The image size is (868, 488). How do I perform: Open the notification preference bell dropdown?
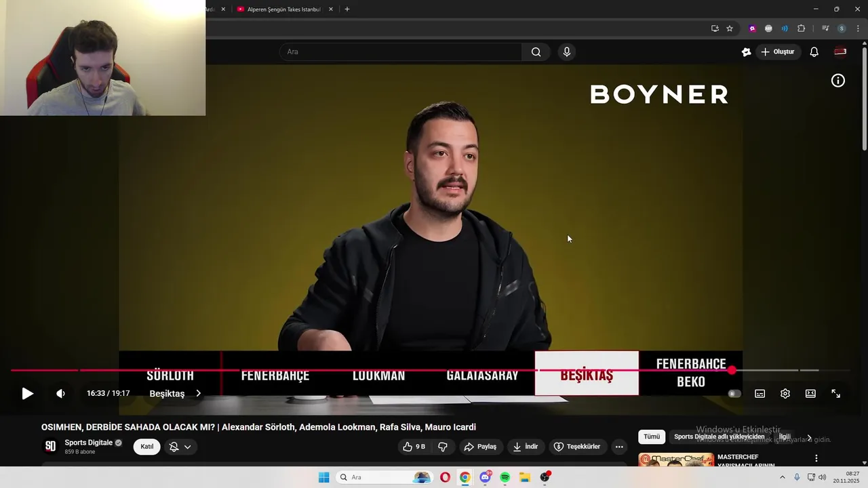point(180,447)
